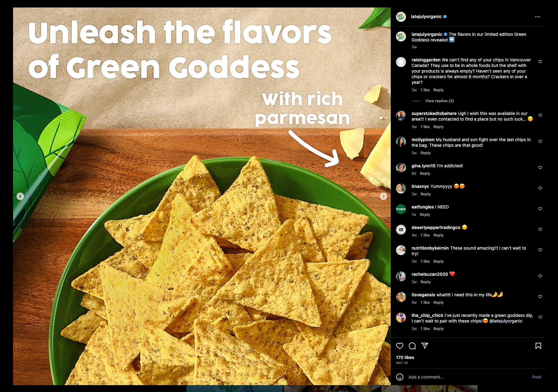Open the emoji picker in comment box
This screenshot has height=392, width=558.
tap(400, 377)
